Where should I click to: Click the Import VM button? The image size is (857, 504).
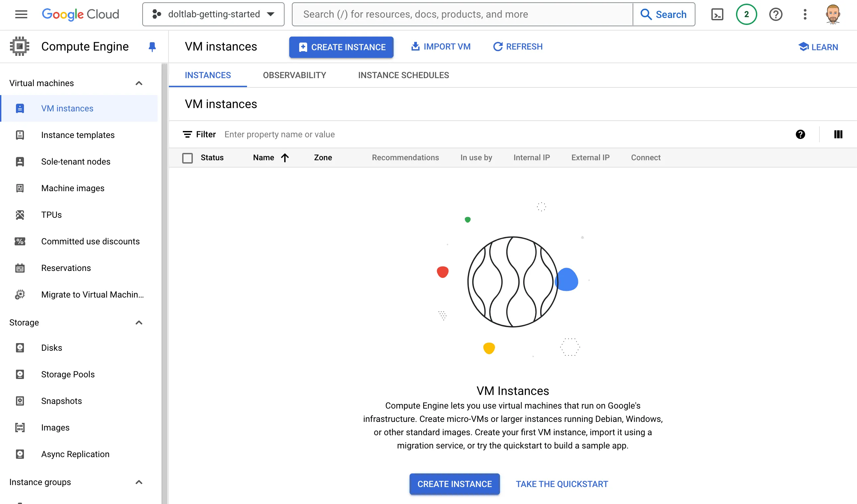click(x=441, y=47)
